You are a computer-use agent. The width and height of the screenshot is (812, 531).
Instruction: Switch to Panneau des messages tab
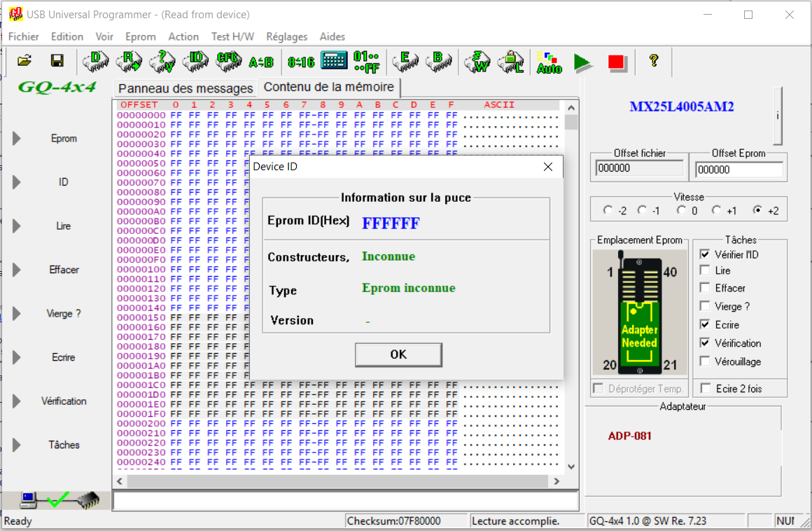[x=185, y=89]
